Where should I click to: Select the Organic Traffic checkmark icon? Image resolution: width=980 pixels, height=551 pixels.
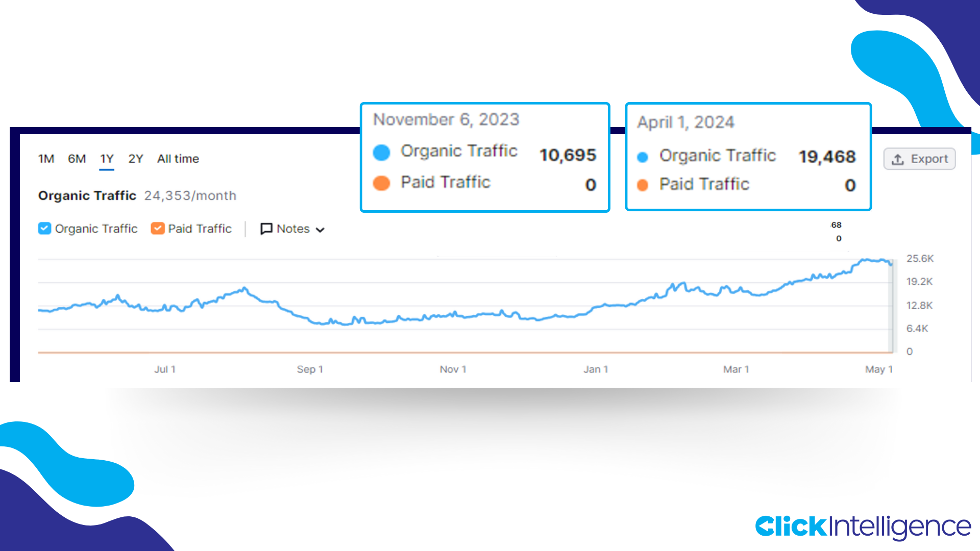[x=44, y=229]
